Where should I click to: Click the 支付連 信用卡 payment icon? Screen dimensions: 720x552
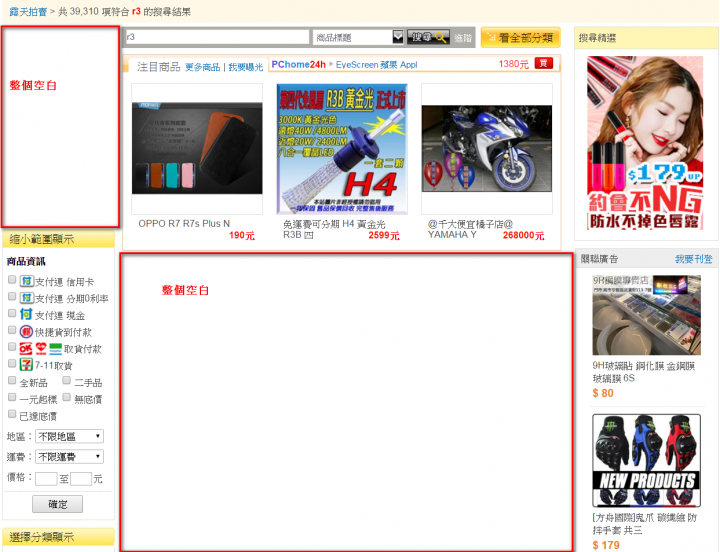coord(26,281)
